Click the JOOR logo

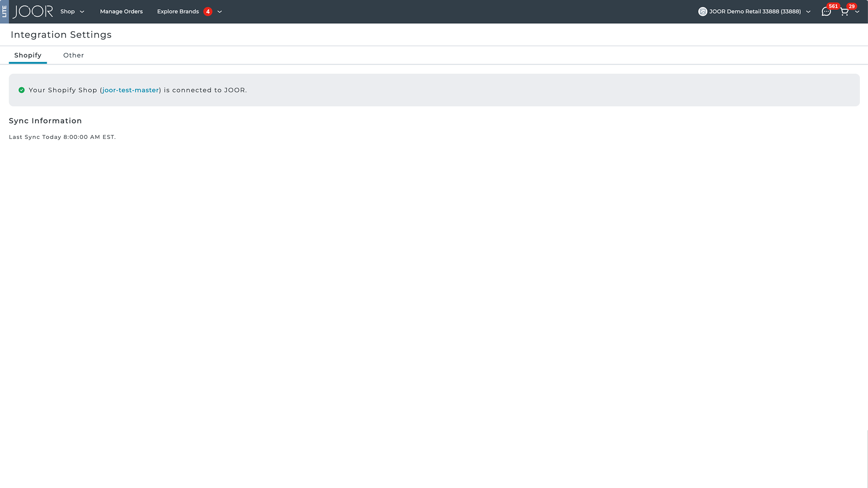coord(33,11)
